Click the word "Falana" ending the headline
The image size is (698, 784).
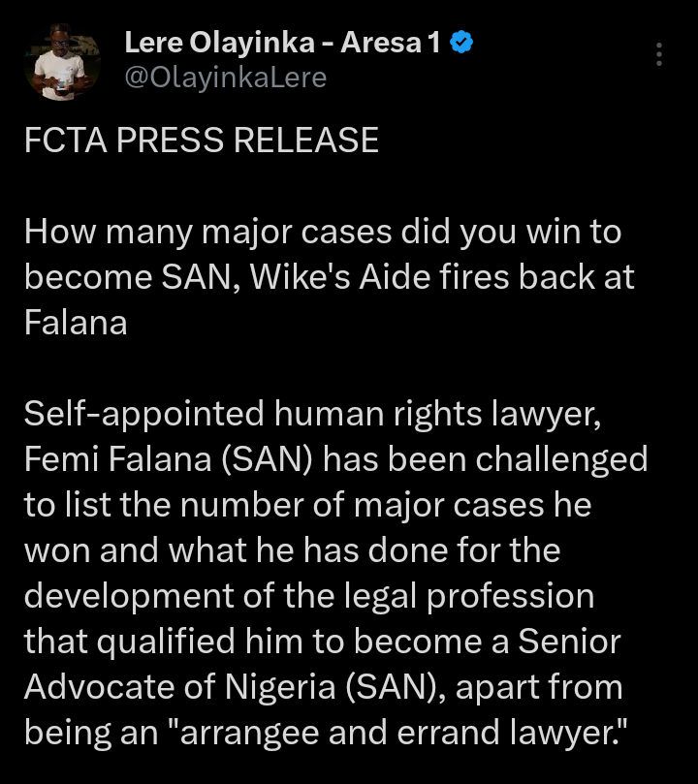click(76, 323)
